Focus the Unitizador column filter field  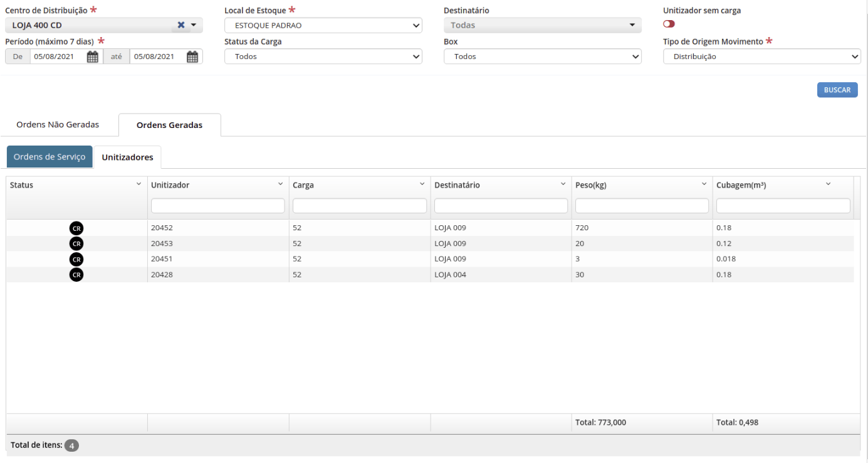coord(218,206)
